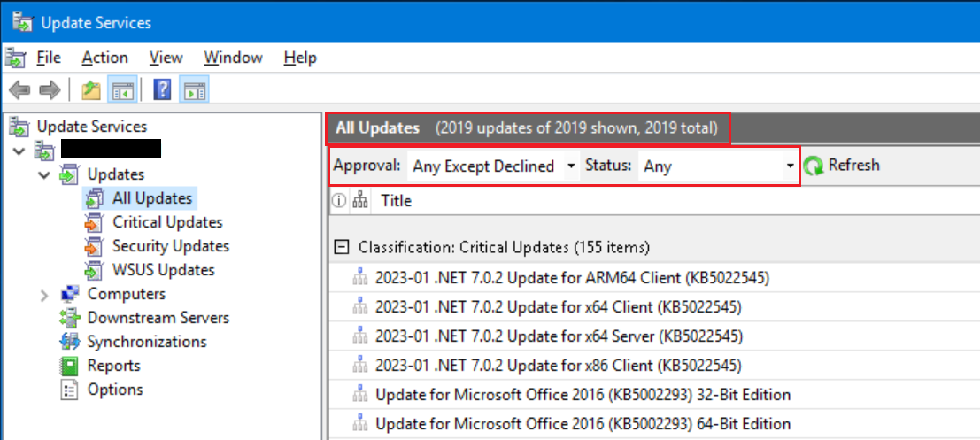Click the hierarchy column header icon
The width and height of the screenshot is (980, 440).
pos(359,201)
